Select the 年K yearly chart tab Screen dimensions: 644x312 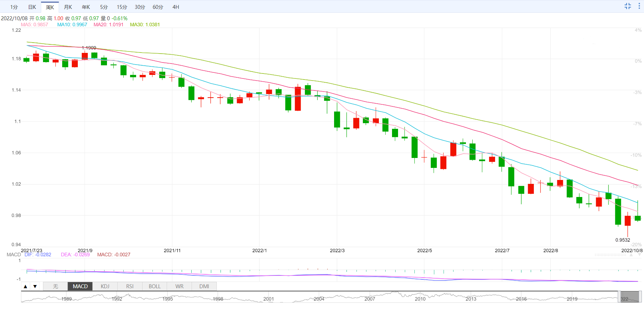pyautogui.click(x=86, y=7)
